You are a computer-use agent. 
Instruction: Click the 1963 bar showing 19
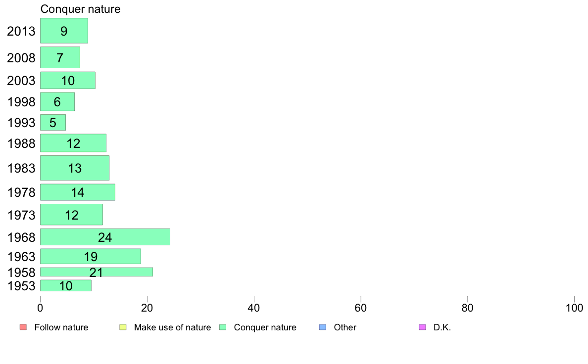(x=91, y=256)
